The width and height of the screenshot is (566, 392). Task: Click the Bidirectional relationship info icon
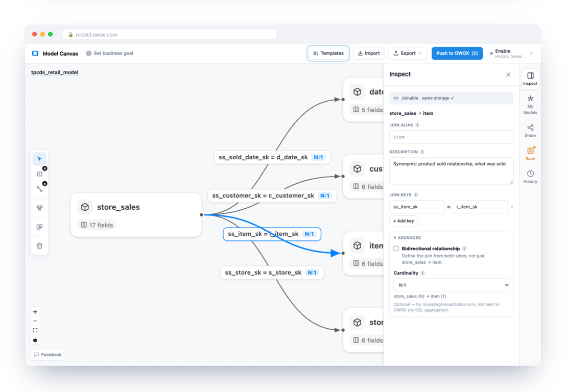(464, 249)
